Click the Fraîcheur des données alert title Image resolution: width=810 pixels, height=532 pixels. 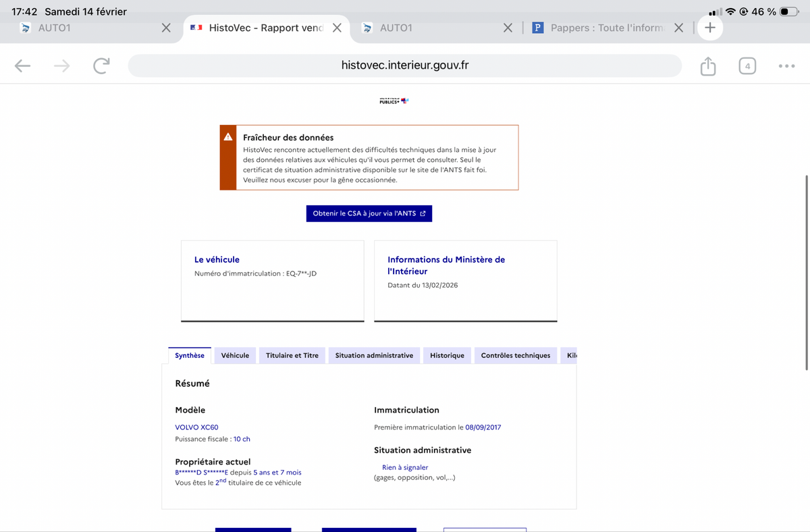pyautogui.click(x=288, y=137)
